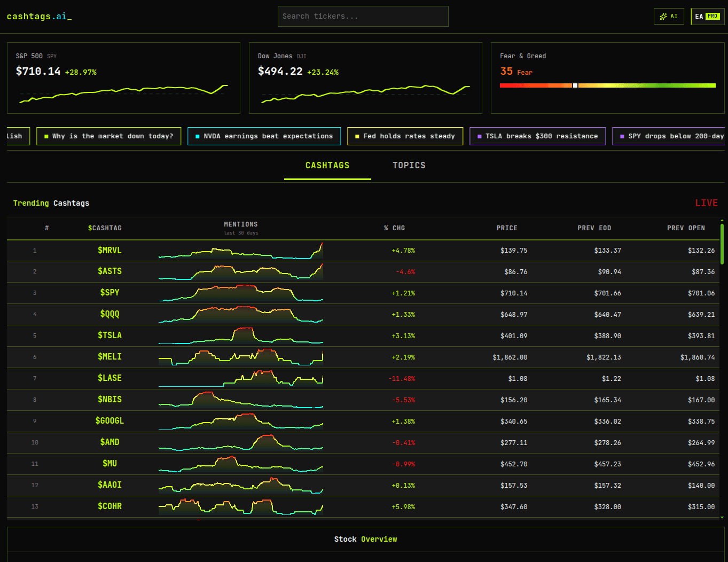The width and height of the screenshot is (728, 562).
Task: Sort by the PREV OPEN column header
Action: pos(686,228)
